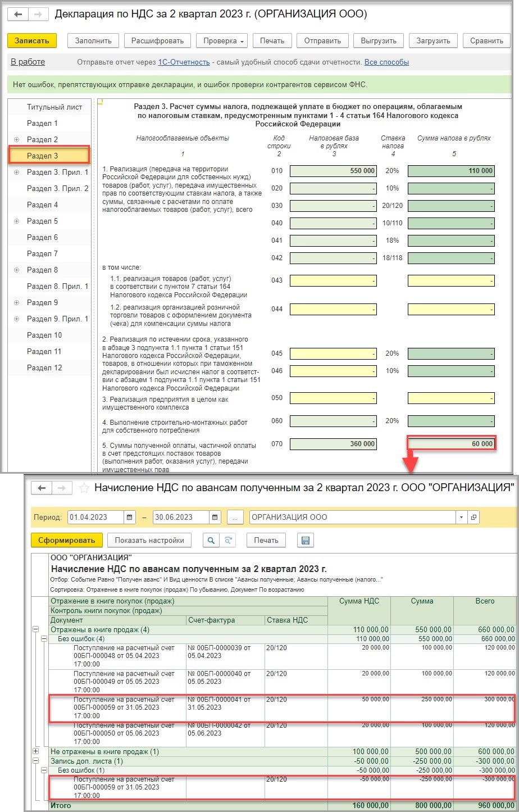
Task: Click line 070 tax base field 360 000
Action: pos(333,444)
